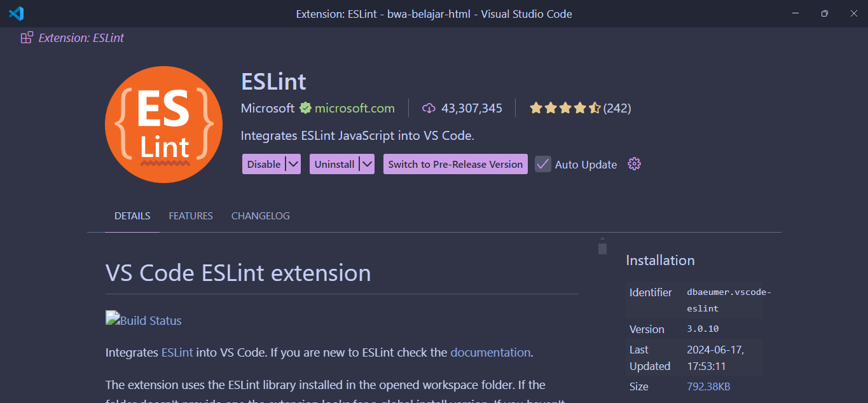Viewport: 868px width, 403px height.
Task: Open the microsoft.com publisher link
Action: [355, 108]
